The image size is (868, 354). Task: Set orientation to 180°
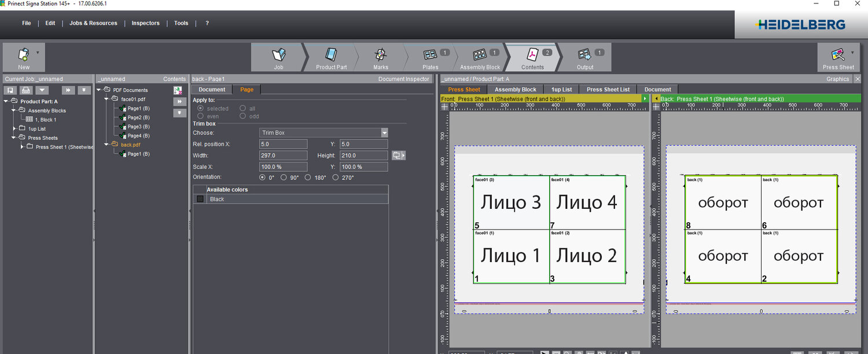[x=308, y=178]
